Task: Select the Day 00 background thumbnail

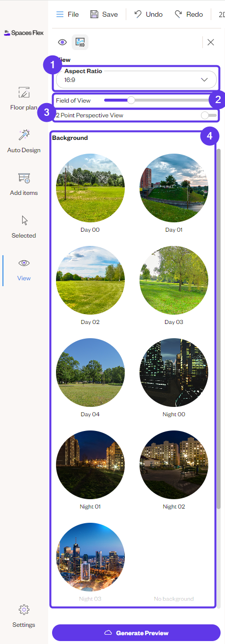Action: [90, 188]
